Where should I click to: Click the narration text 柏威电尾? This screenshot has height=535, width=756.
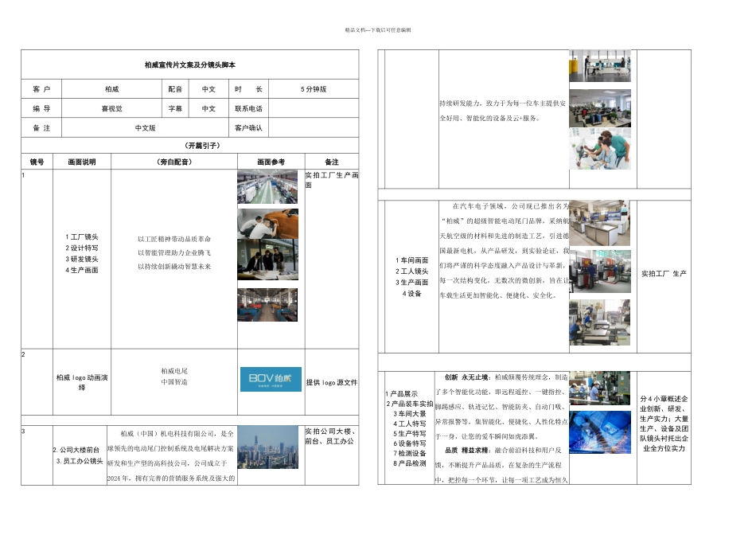point(174,371)
